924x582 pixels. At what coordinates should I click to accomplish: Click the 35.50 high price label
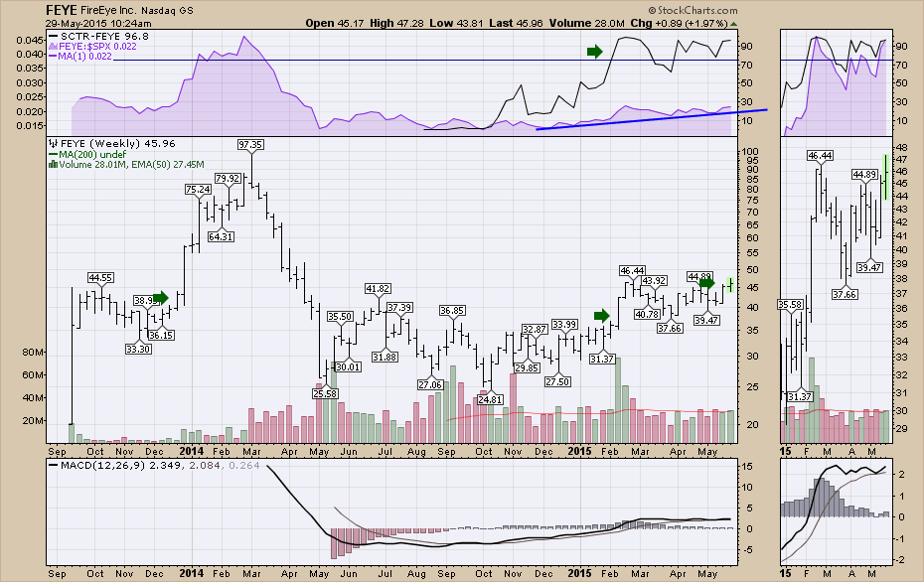click(340, 317)
